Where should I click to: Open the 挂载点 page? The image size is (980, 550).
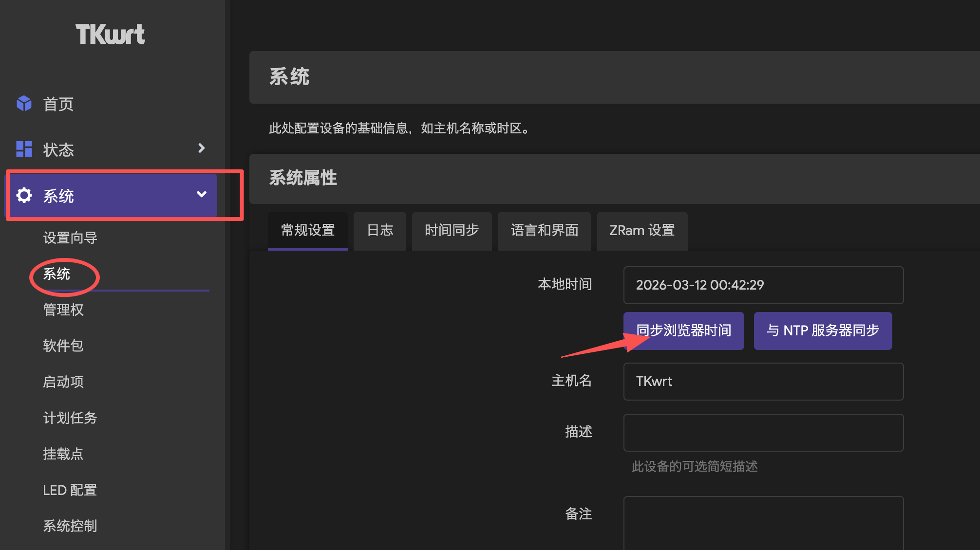pos(62,454)
